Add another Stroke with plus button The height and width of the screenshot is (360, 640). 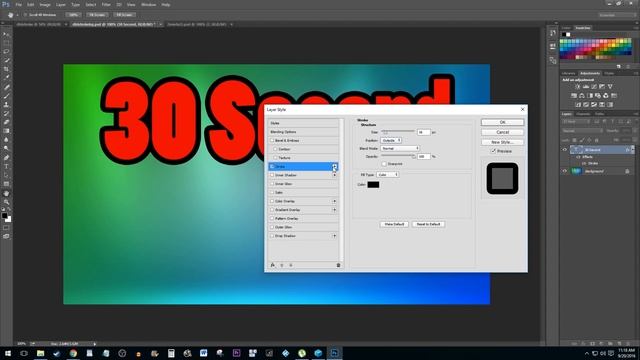click(334, 166)
